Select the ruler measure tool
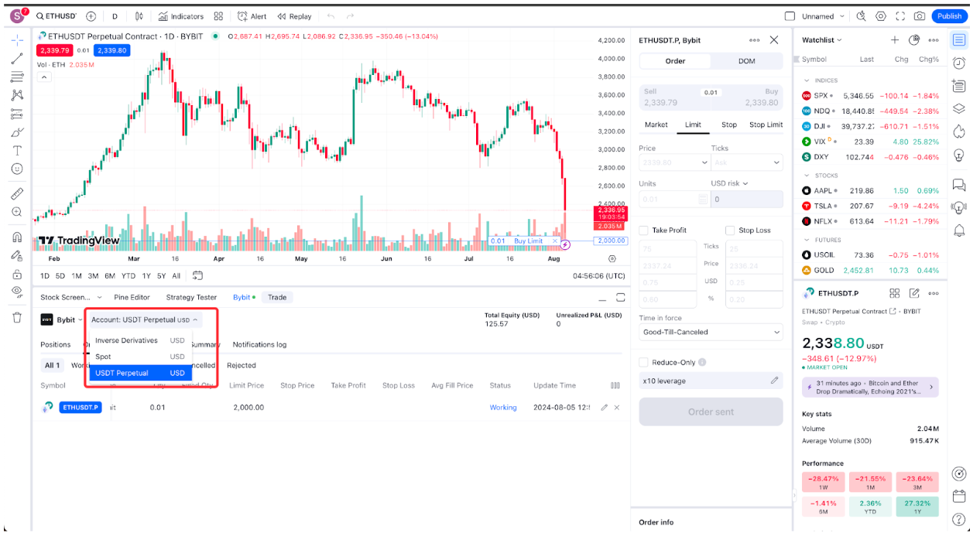The height and width of the screenshot is (543, 980). (x=17, y=193)
